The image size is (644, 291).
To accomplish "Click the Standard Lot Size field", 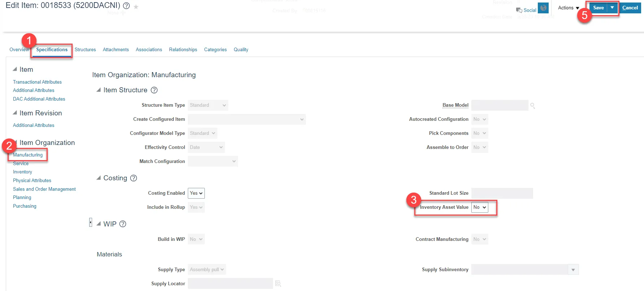I will pos(502,193).
